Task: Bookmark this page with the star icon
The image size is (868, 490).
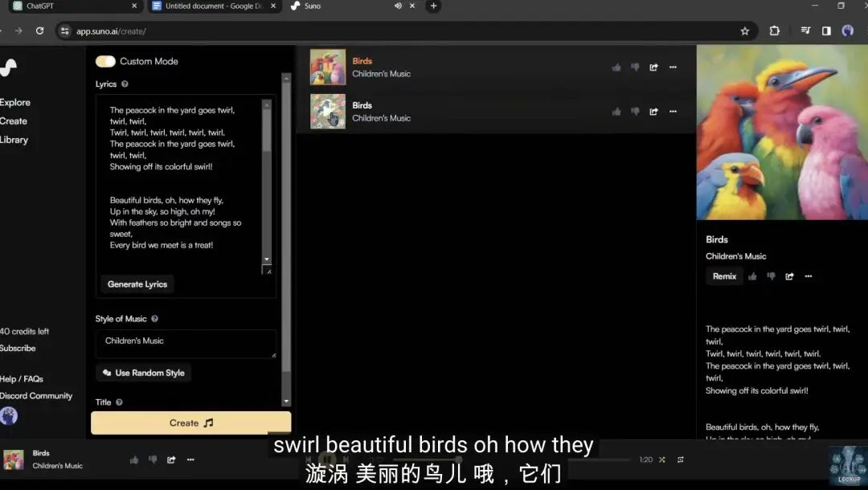Action: pyautogui.click(x=744, y=31)
